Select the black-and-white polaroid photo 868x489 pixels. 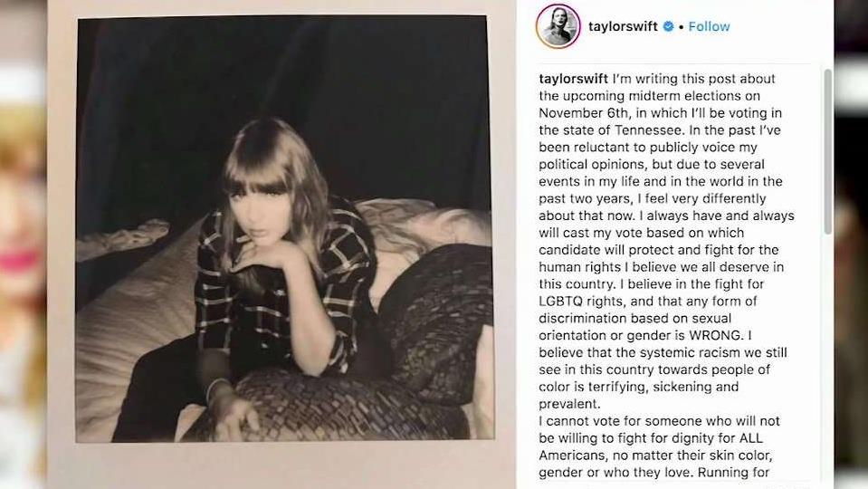point(284,229)
